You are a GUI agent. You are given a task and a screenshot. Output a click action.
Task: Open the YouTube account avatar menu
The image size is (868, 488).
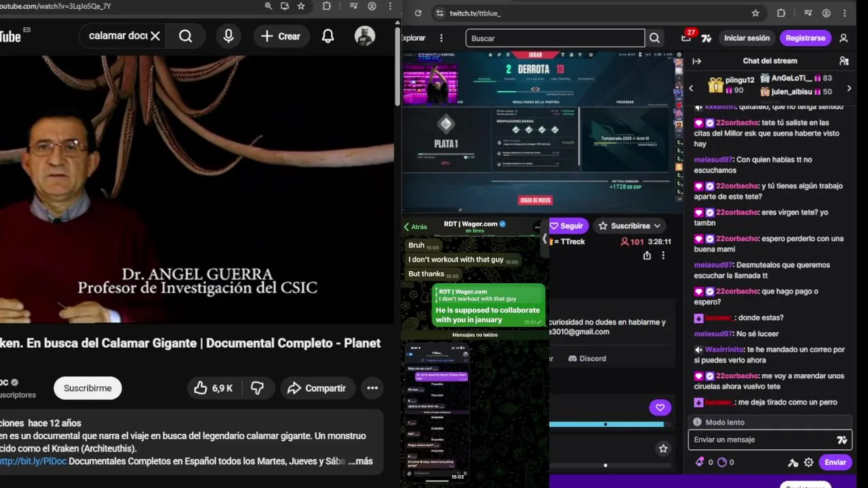click(x=365, y=36)
